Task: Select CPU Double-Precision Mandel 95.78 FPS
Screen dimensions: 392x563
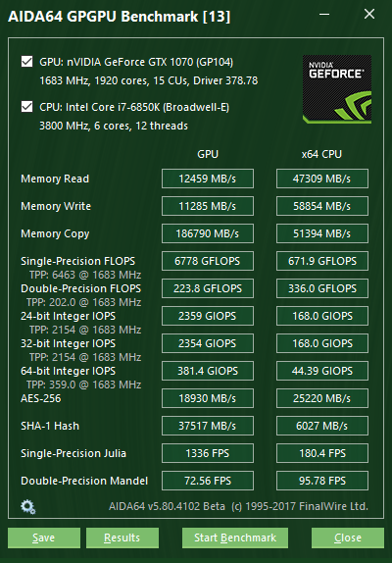Action: coord(322,481)
